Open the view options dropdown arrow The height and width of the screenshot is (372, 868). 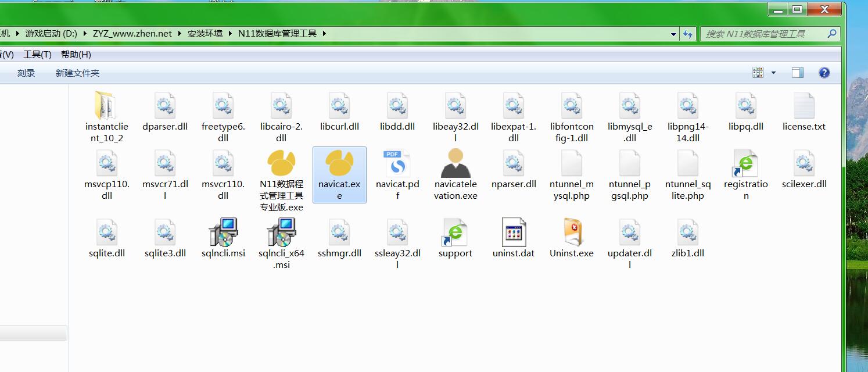(x=773, y=73)
